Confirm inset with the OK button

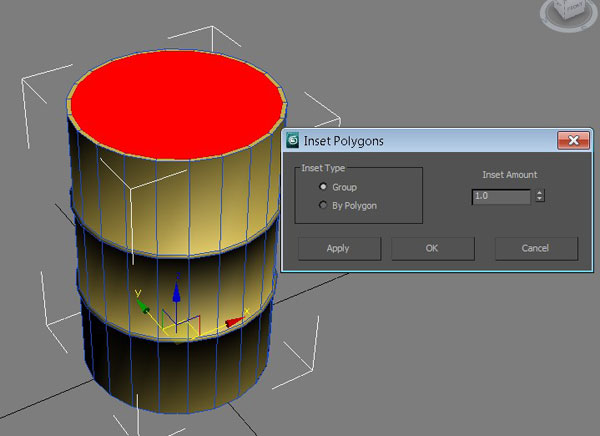click(431, 248)
